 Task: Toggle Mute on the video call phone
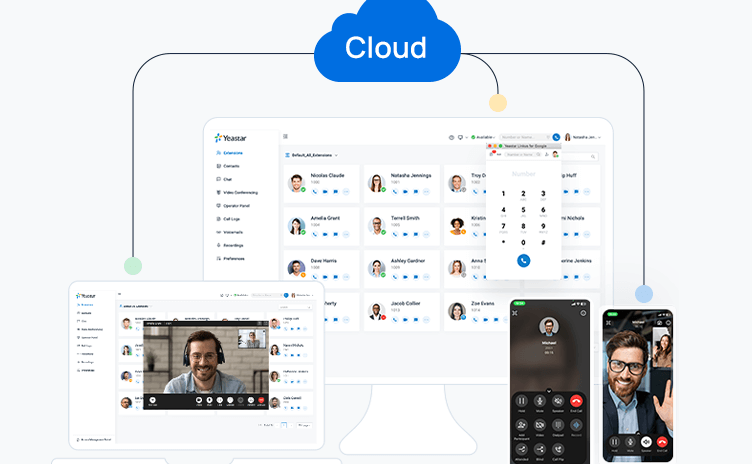(630, 443)
